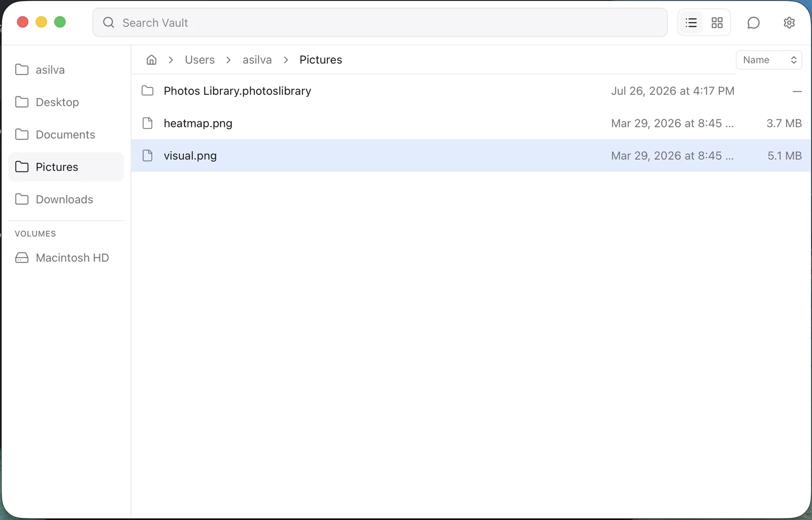Click the red close window button
812x520 pixels.
22,22
